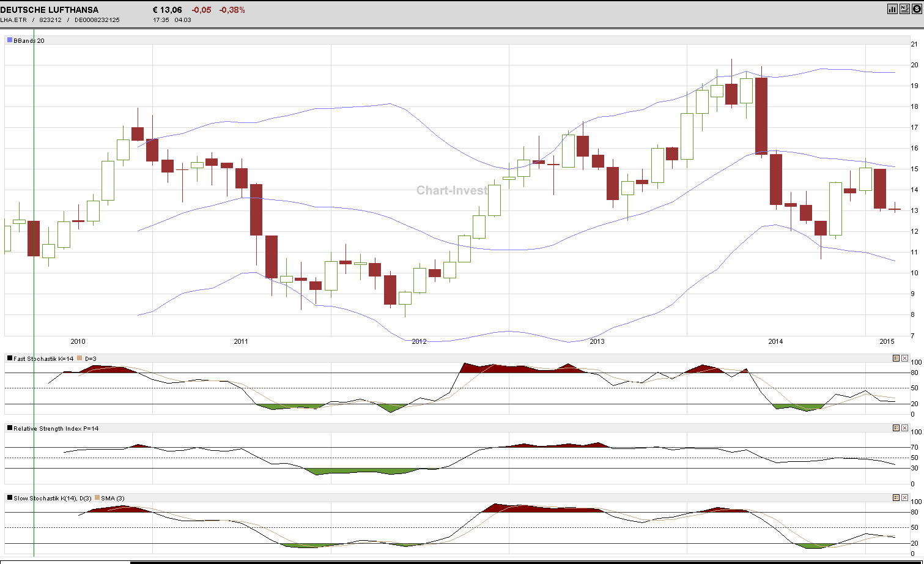Viewport: 924px width, 564px height.
Task: Open settings of Slow Stochastik panel
Action: point(896,498)
